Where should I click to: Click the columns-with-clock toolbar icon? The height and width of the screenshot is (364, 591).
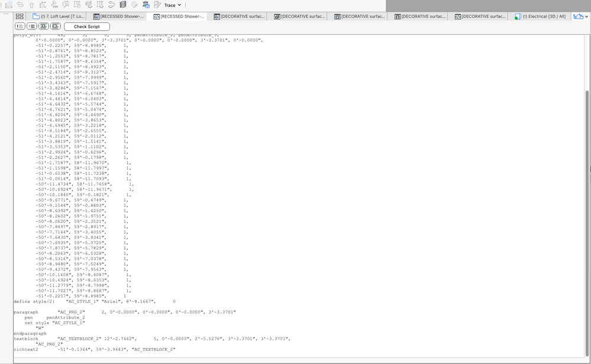77,5
